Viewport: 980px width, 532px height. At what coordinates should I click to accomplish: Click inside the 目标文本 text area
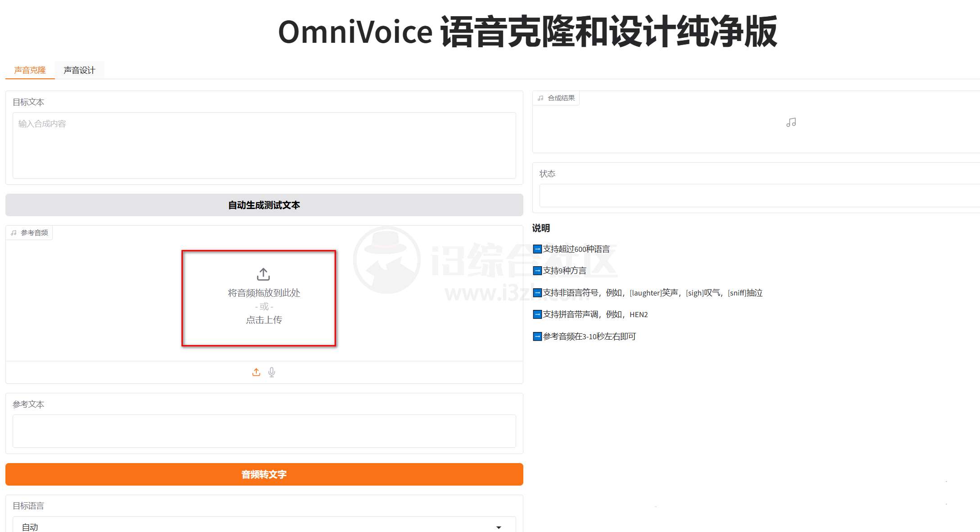(263, 144)
